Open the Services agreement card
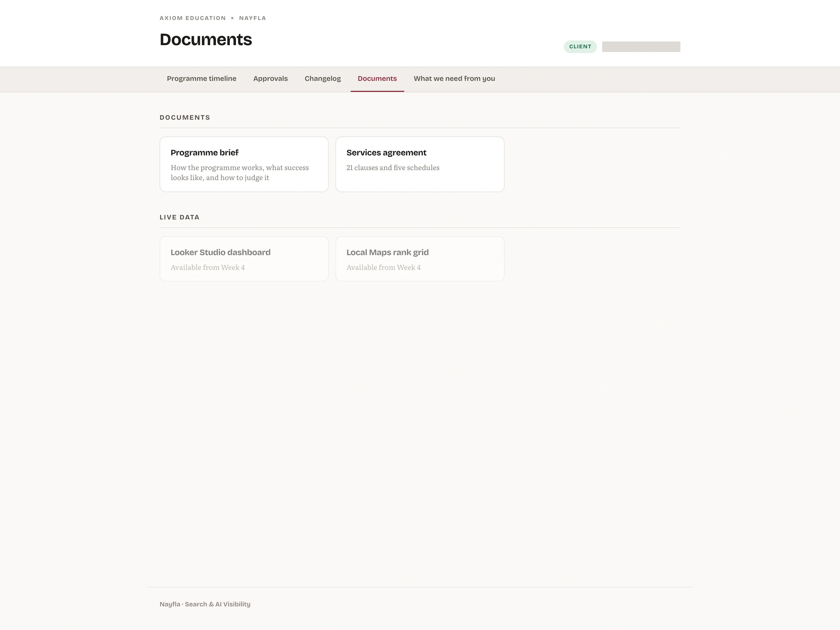This screenshot has height=630, width=840. point(420,164)
